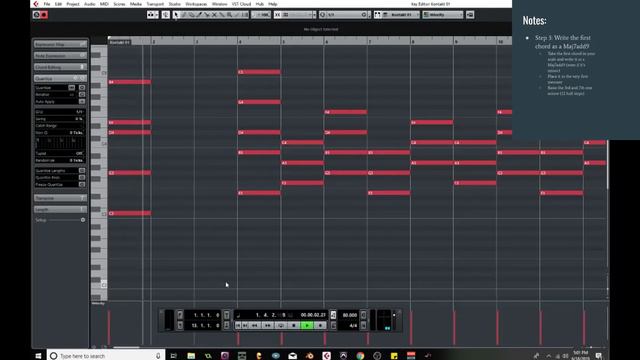640x360 pixels.
Task: Click the lowest note in bar 1
Action: tap(130, 213)
